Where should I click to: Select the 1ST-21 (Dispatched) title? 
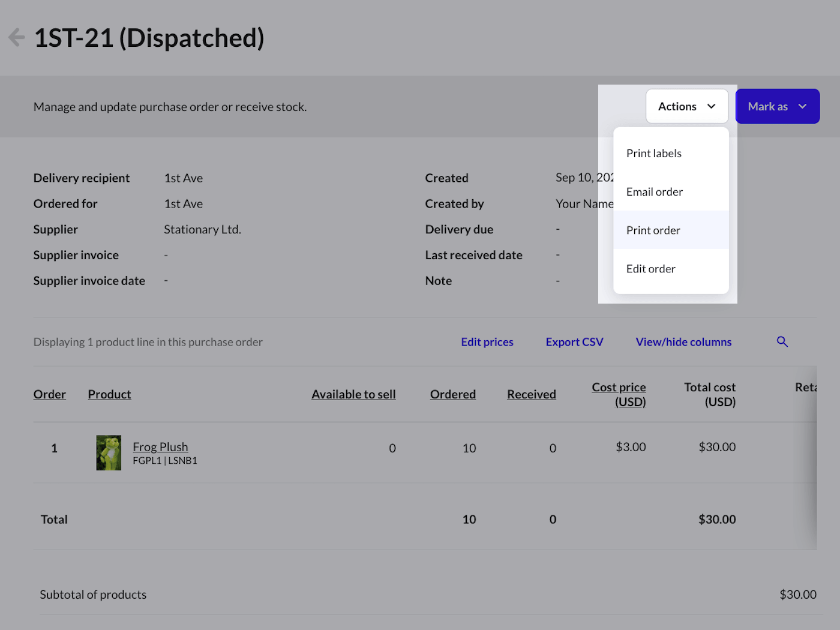(x=149, y=38)
